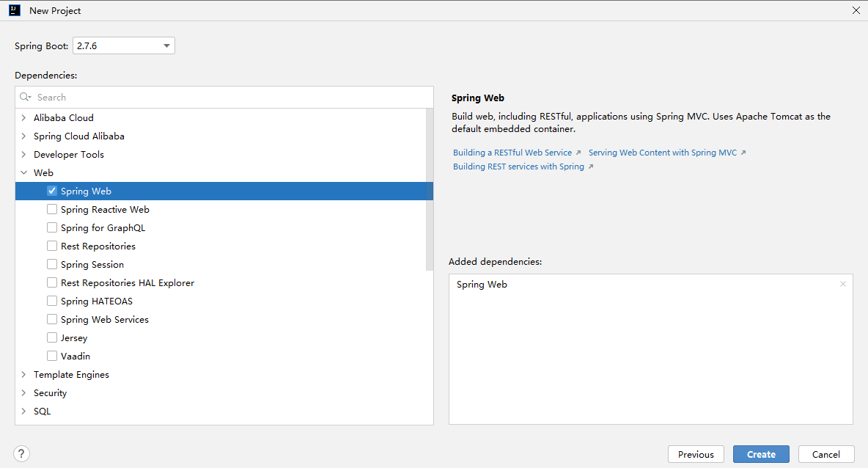Enable the Spring Reactive Web checkbox

point(52,209)
